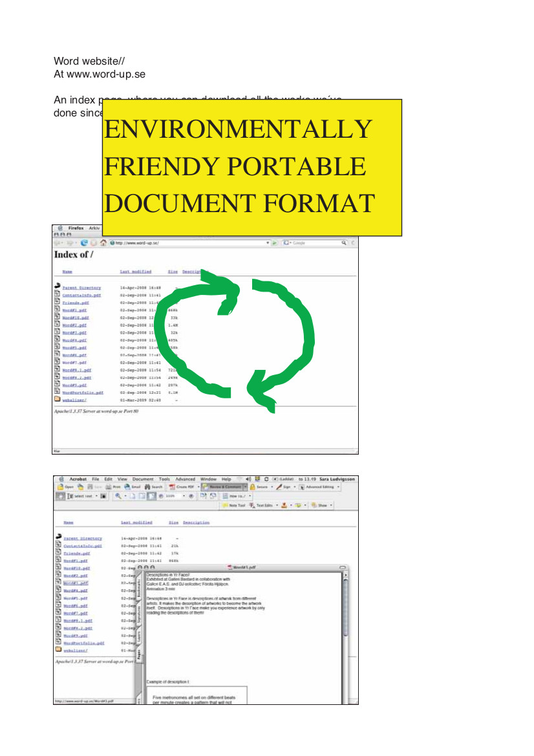
Task: Switch to the Bookmarks side tab
Action: (138, 590)
